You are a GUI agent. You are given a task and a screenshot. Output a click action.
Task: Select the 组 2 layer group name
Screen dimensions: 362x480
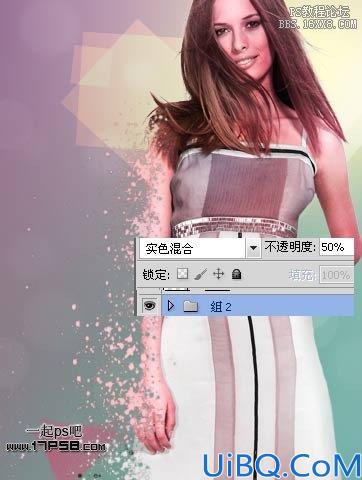click(221, 306)
